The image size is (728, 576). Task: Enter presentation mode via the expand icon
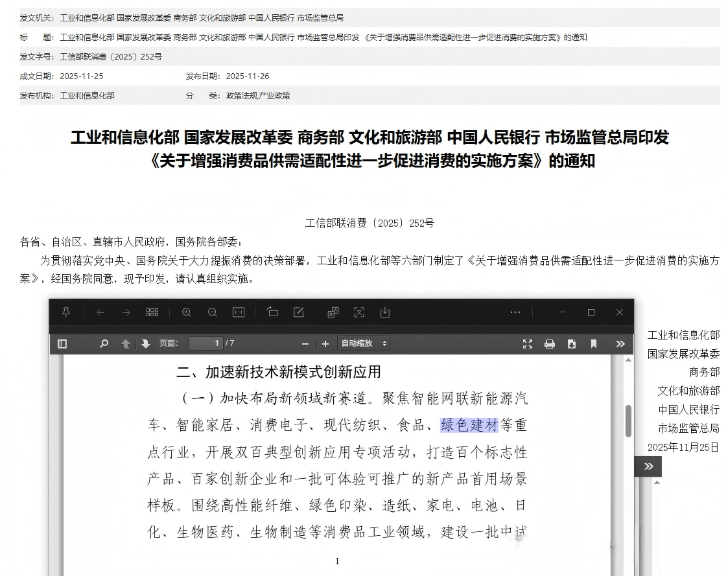[x=528, y=344]
